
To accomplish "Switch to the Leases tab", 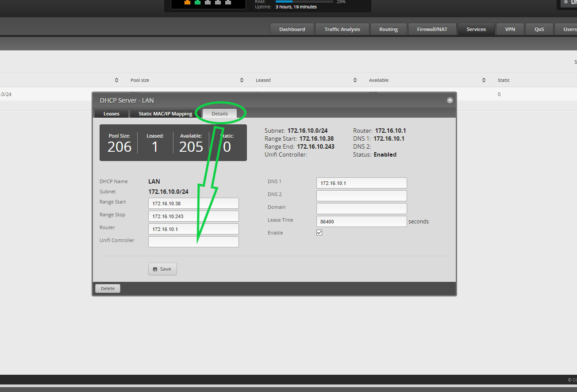I will (x=112, y=114).
